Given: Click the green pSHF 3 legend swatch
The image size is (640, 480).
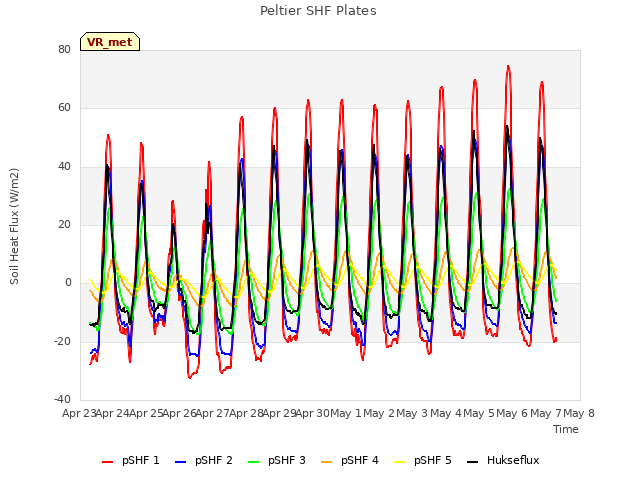Looking at the screenshot, I should coord(253,462).
